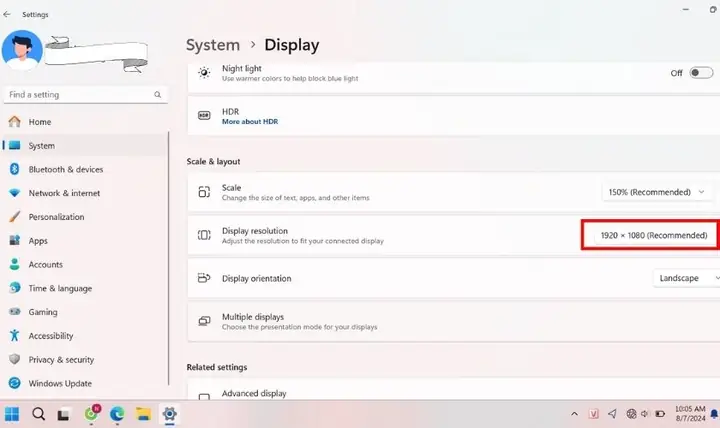Viewport: 720px width, 428px height.
Task: Click the Bluetooth icon in sidebar
Action: click(15, 169)
